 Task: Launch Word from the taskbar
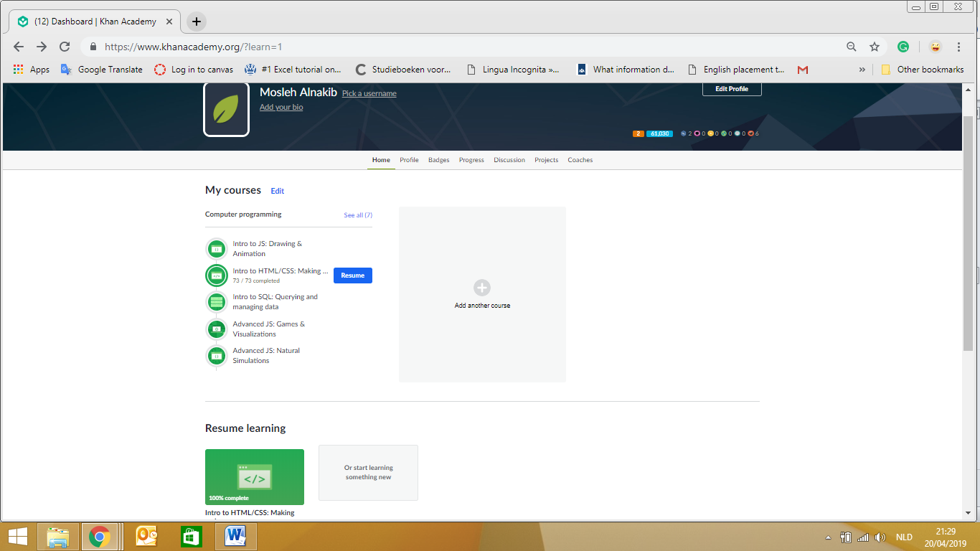point(235,537)
